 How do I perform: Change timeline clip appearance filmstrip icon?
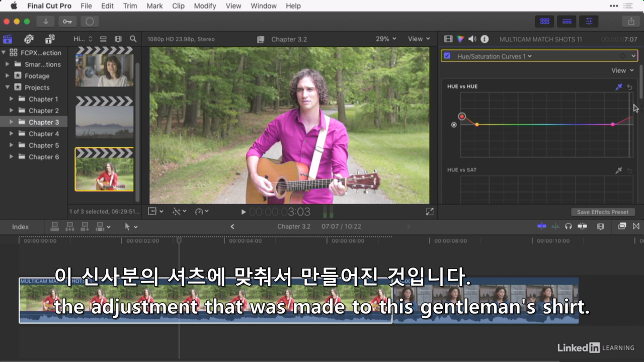click(x=600, y=226)
